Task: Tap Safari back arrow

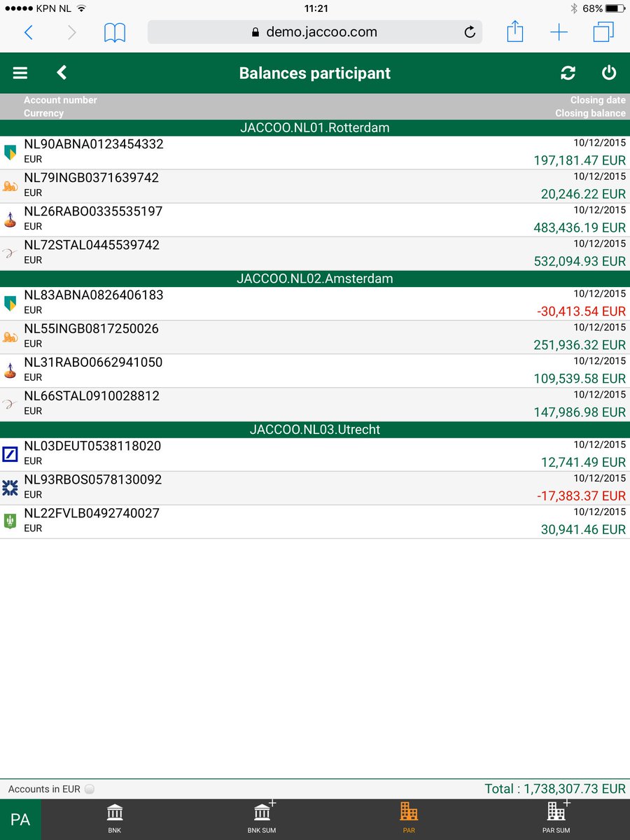Action: [29, 32]
